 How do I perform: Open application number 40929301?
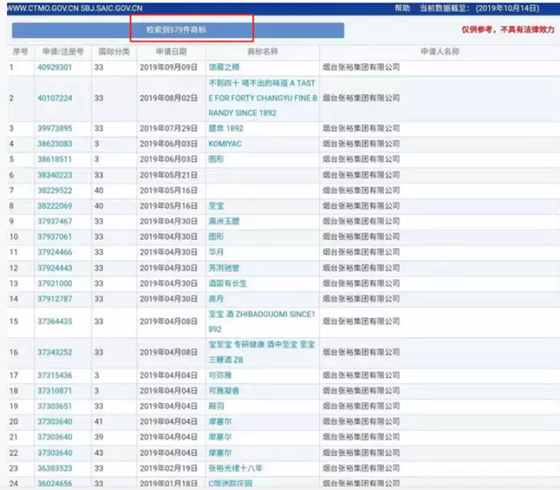[x=55, y=67]
